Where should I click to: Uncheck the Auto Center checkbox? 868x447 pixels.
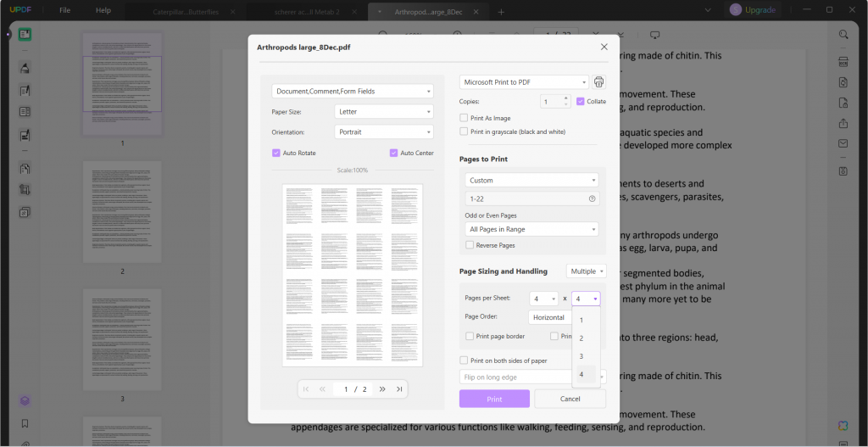click(x=393, y=153)
